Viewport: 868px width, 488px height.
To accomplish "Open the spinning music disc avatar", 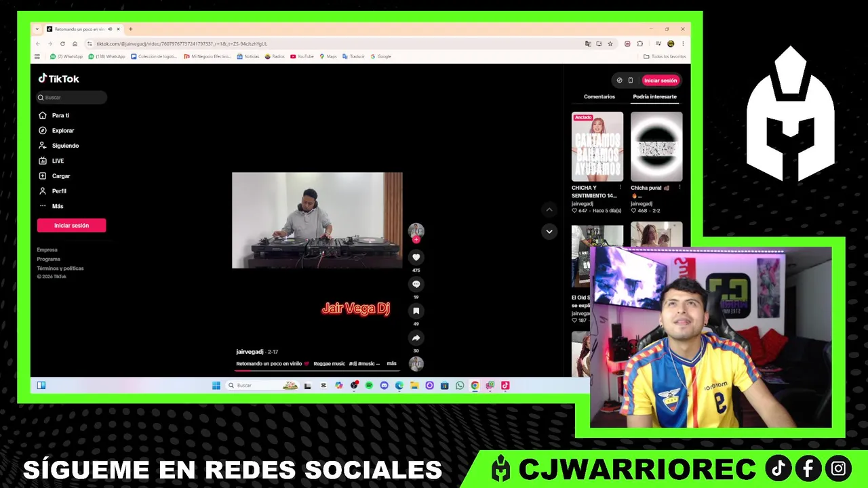I will click(416, 364).
